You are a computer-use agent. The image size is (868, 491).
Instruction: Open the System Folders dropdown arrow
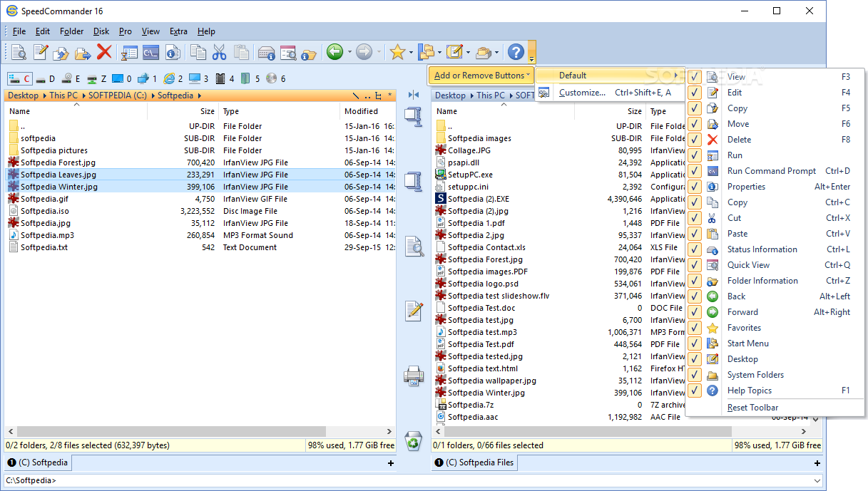point(496,52)
